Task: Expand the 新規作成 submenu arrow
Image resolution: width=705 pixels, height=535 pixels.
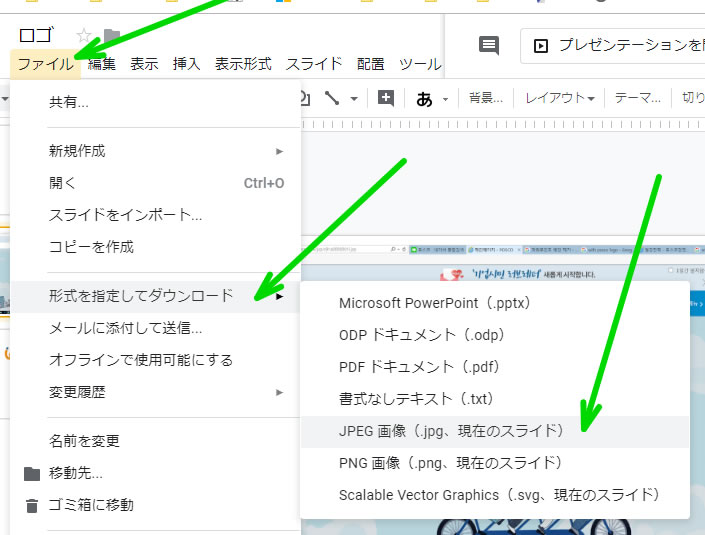Action: pyautogui.click(x=280, y=152)
